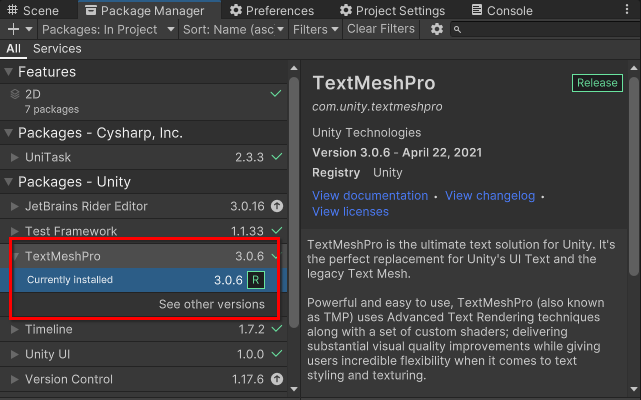Collapse the Packages - Unity group
The height and width of the screenshot is (400, 641).
pyautogui.click(x=9, y=182)
